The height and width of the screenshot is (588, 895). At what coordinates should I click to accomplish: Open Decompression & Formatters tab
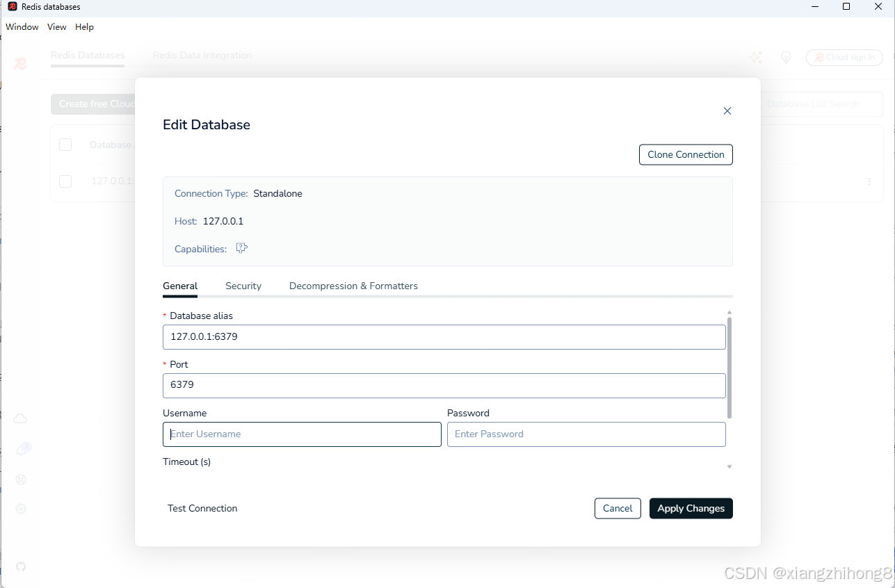pos(353,286)
